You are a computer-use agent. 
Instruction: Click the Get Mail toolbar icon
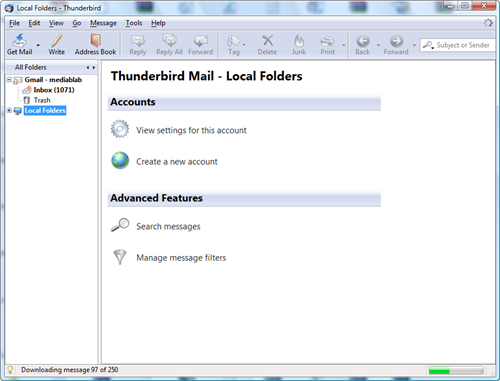[19, 41]
